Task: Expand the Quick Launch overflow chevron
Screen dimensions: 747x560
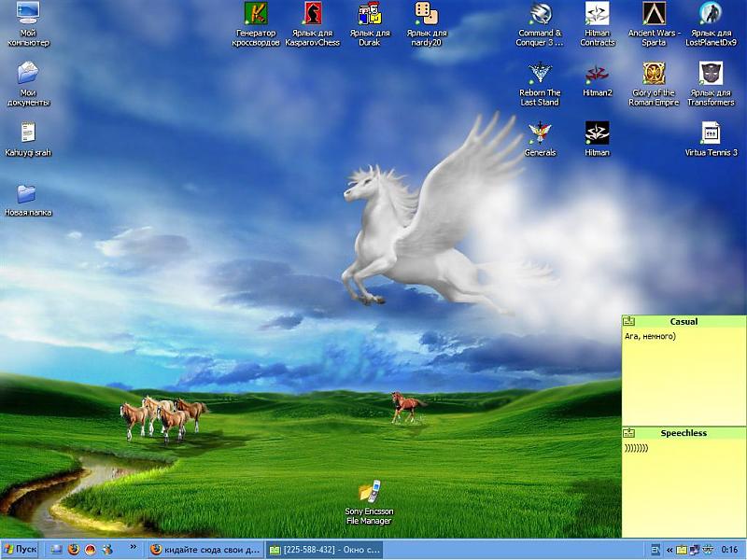Action: pos(133,548)
